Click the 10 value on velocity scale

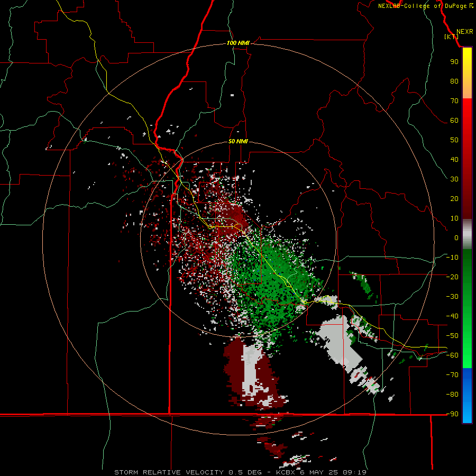coord(454,218)
